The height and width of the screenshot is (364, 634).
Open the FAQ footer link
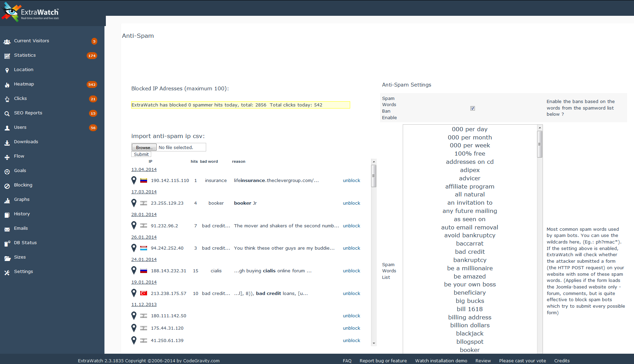point(347,361)
